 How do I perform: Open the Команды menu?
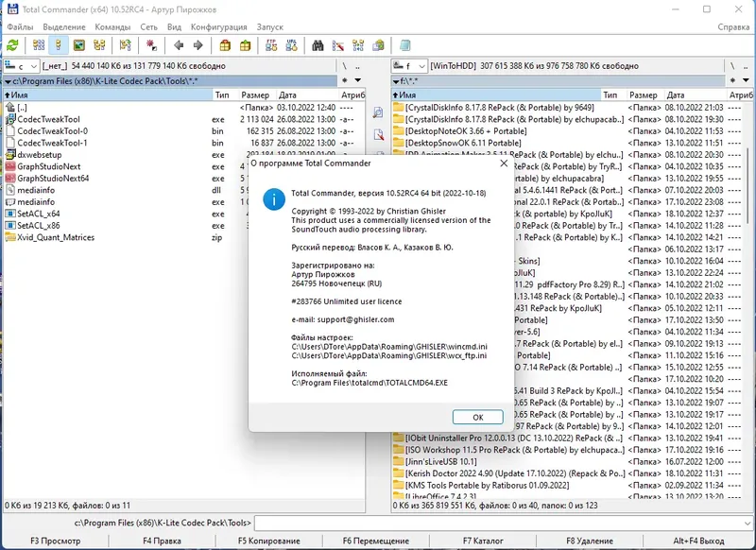pos(112,27)
